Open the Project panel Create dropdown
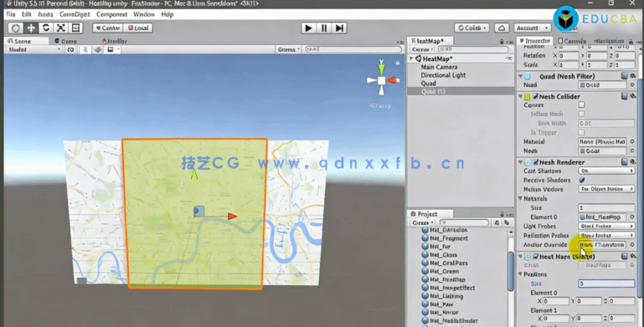 click(422, 222)
